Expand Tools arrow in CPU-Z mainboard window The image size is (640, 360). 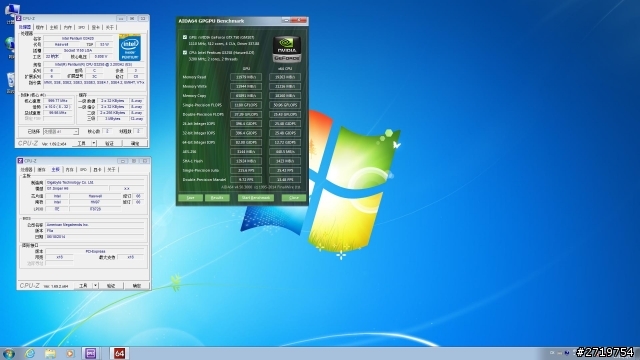click(96, 286)
